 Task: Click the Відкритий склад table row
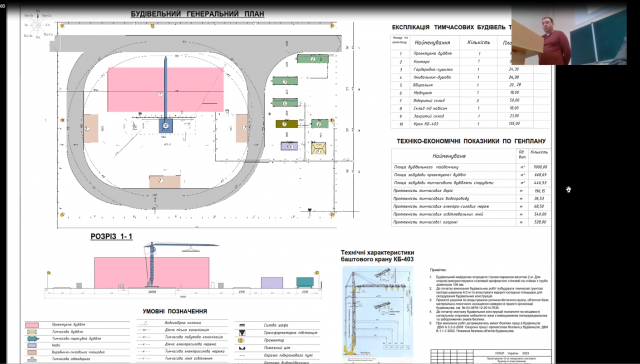point(470,101)
